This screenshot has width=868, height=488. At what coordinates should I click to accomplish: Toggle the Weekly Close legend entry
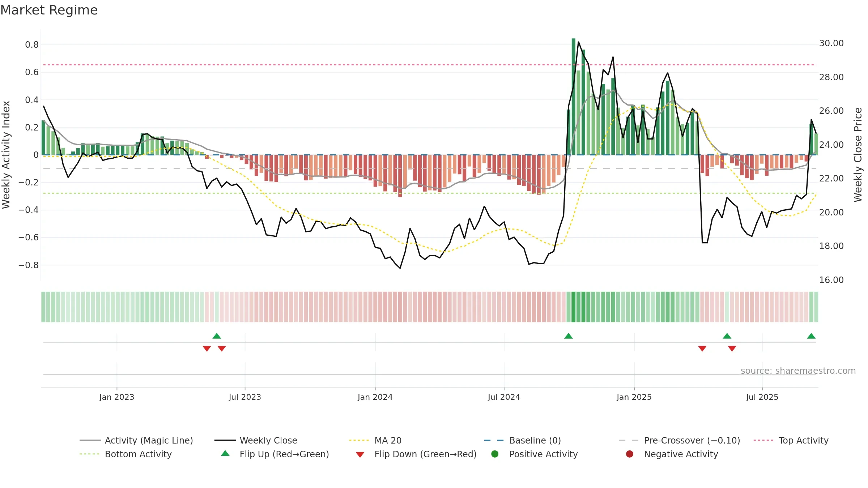256,440
